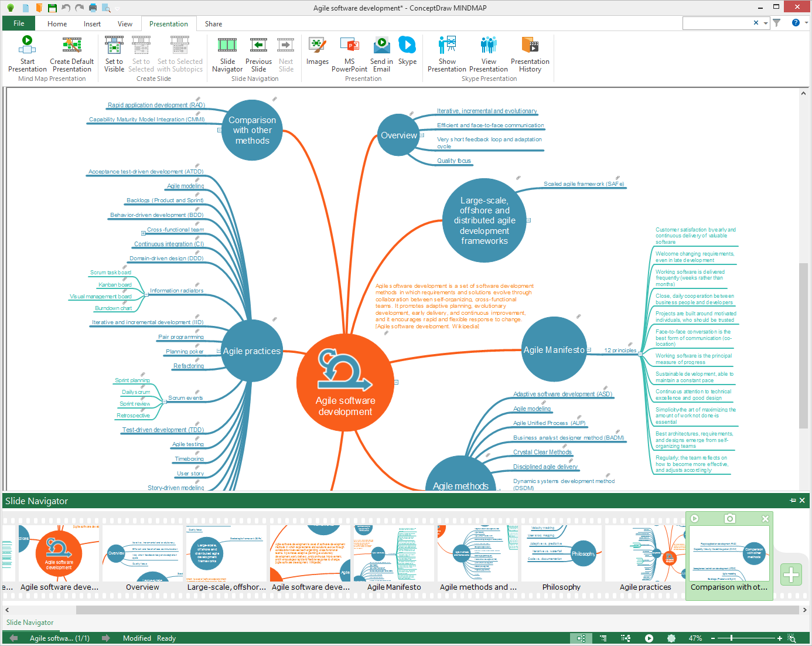Image resolution: width=812 pixels, height=646 pixels.
Task: Click the canvas vertical scrollbar thumb
Action: coord(803,346)
